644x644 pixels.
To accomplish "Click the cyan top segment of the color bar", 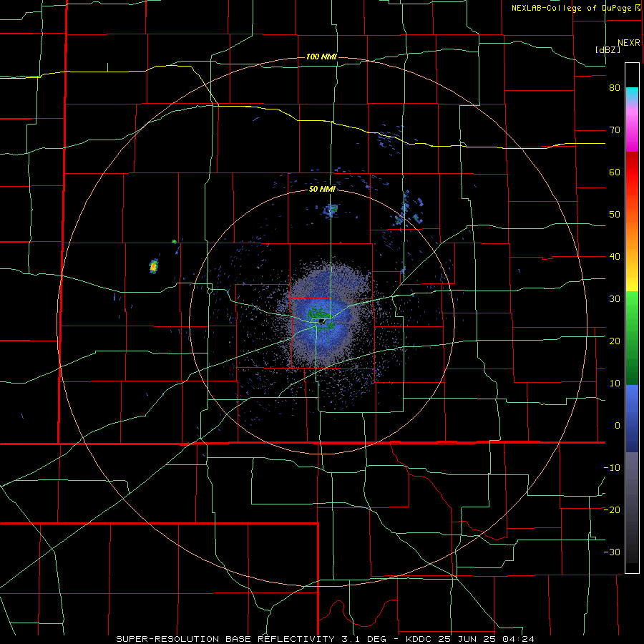I will point(632,94).
